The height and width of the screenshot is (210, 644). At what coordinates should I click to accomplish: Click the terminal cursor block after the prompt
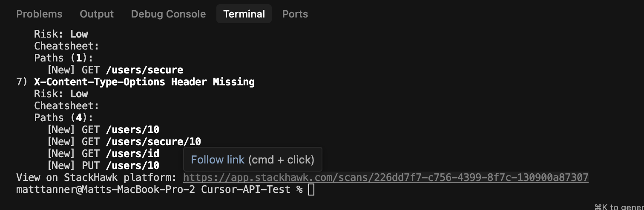coord(311,190)
